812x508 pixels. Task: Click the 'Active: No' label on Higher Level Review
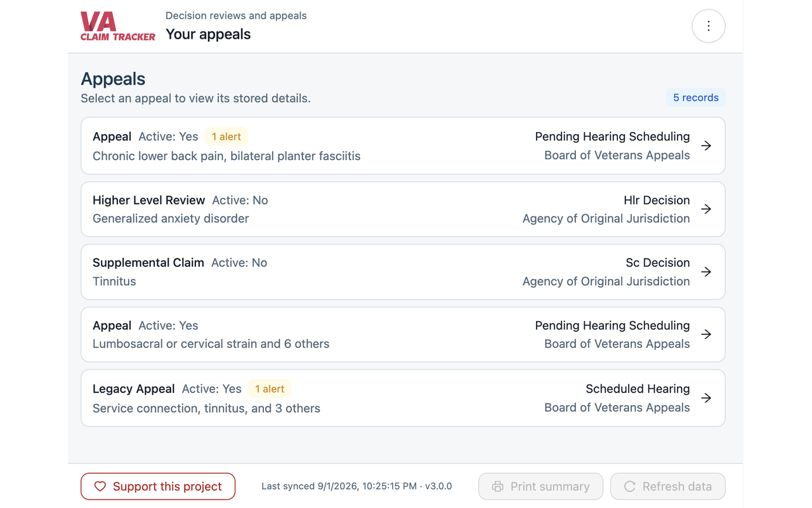(240, 200)
